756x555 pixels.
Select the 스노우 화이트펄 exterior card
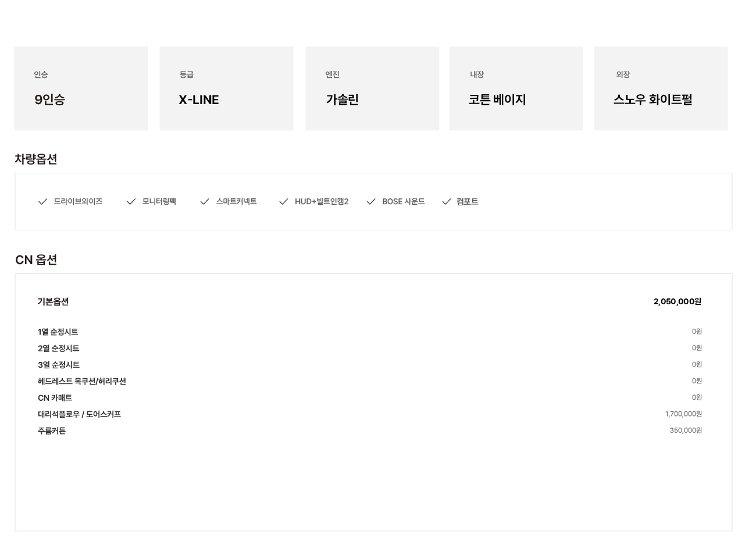coord(661,88)
